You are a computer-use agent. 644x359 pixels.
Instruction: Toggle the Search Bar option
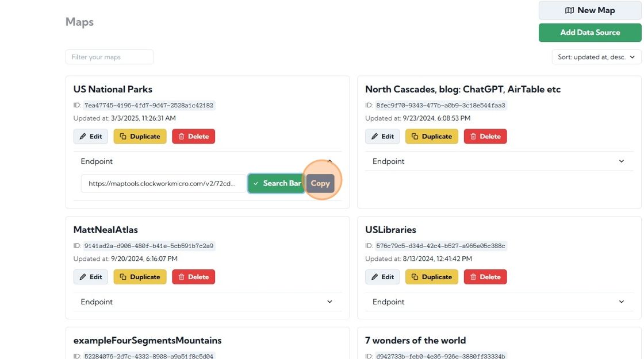[277, 183]
